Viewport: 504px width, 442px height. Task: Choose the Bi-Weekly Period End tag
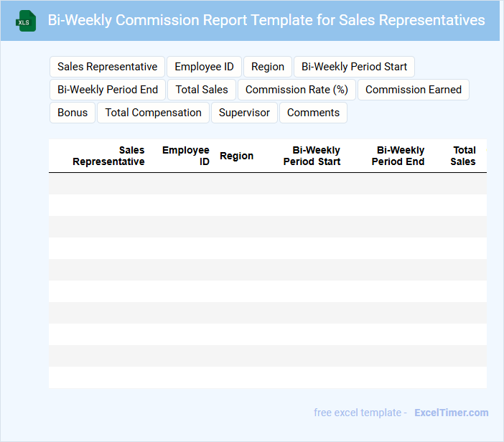108,90
